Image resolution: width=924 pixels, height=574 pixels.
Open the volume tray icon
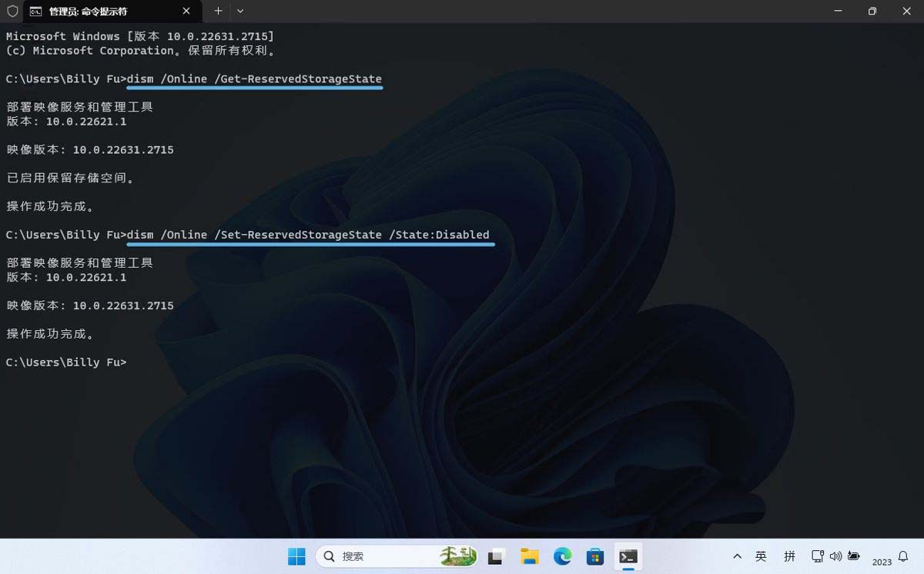(836, 556)
